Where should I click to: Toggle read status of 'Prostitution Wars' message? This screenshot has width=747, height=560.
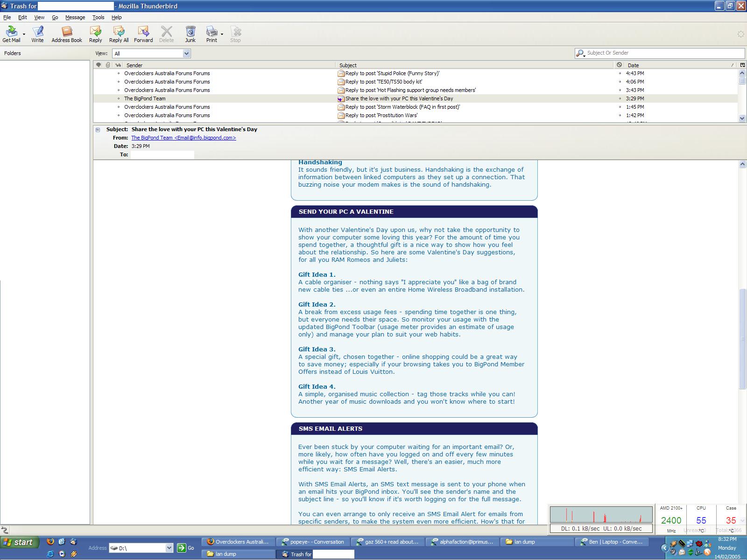coord(119,115)
